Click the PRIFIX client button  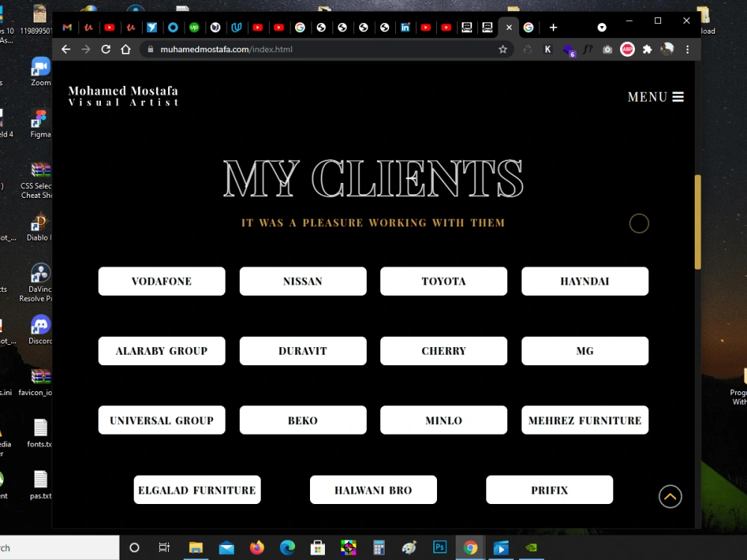tap(549, 490)
